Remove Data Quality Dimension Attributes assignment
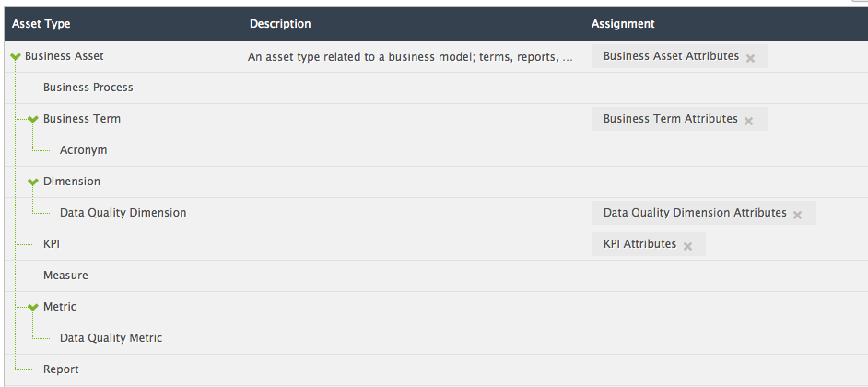This screenshot has width=868, height=387. tap(797, 215)
